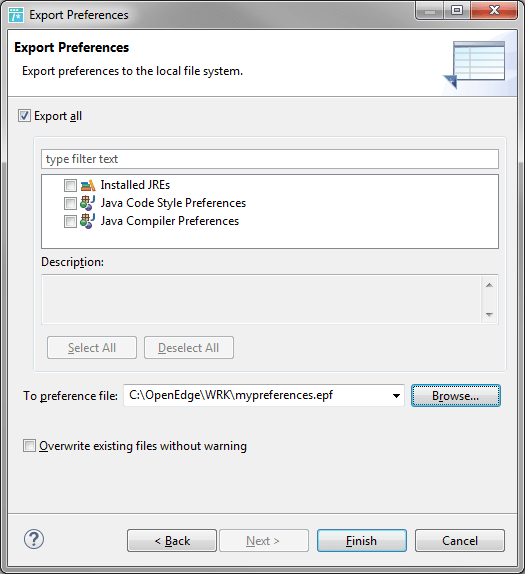Uncheck the Export all checkbox

tap(24, 116)
